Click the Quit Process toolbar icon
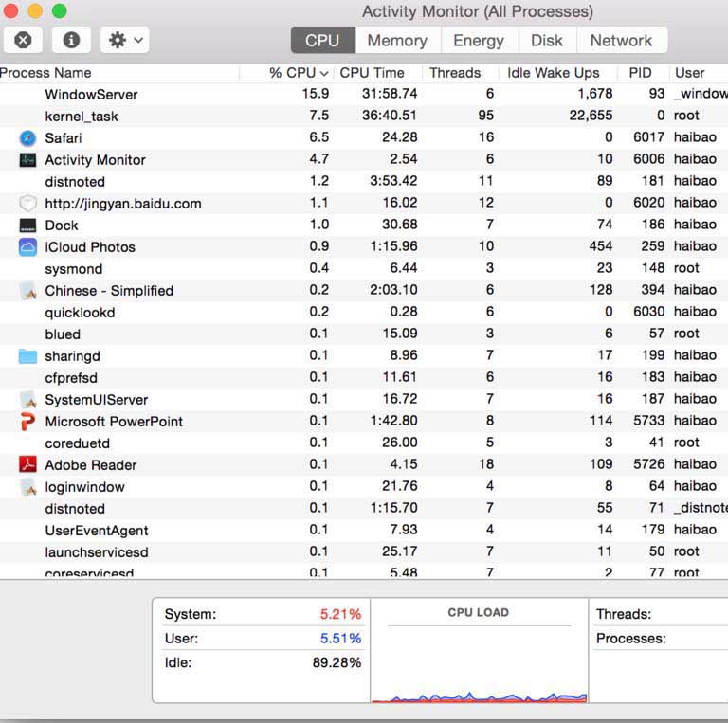Screen dimensions: 728x723 [24, 40]
